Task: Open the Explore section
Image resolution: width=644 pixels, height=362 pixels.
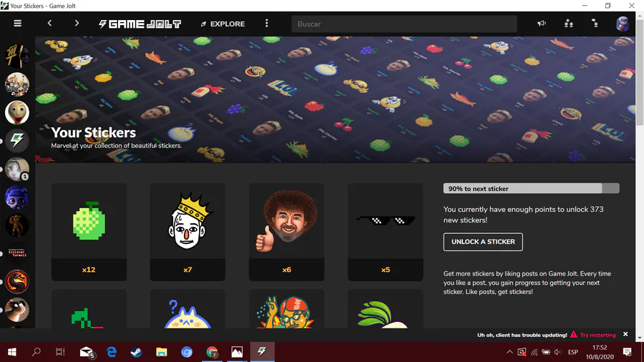Action: click(223, 24)
